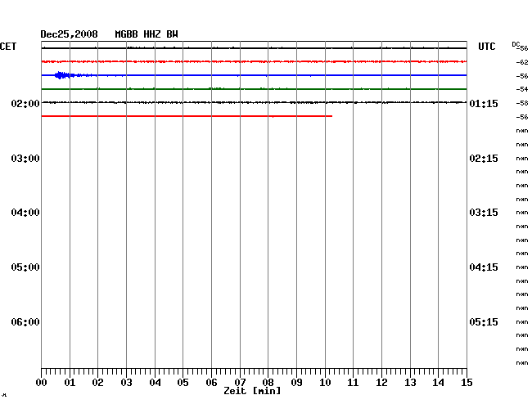The height and width of the screenshot is (404, 532).
Task: Click the black trace at 02:00 CET
Action: click(254, 102)
